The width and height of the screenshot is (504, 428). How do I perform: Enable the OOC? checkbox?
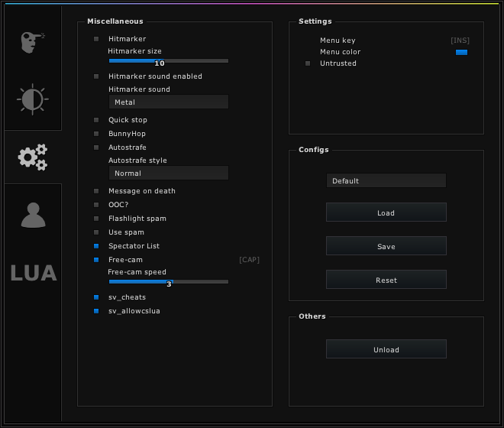pos(96,205)
